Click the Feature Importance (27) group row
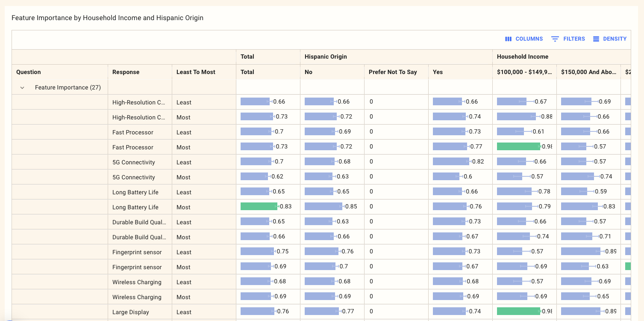The height and width of the screenshot is (321, 644). (x=68, y=88)
